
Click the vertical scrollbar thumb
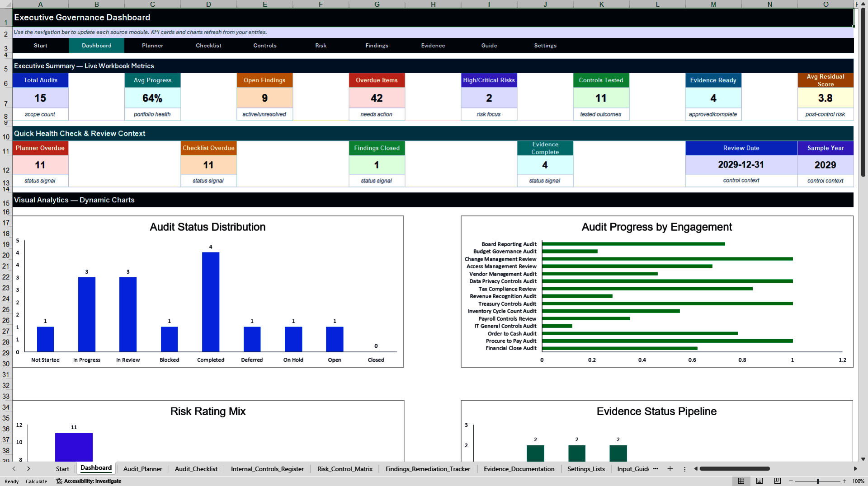pyautogui.click(x=863, y=92)
